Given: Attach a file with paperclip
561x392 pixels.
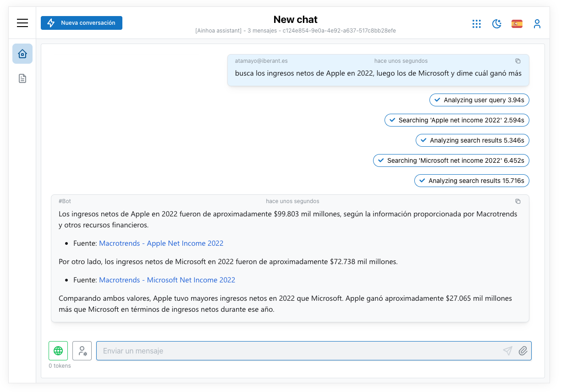Looking at the screenshot, I should pyautogui.click(x=523, y=351).
